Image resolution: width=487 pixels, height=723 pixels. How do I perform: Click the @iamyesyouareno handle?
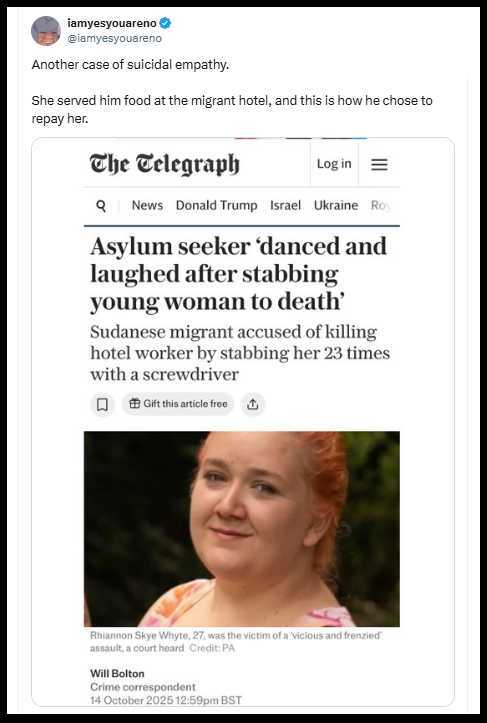click(x=114, y=39)
